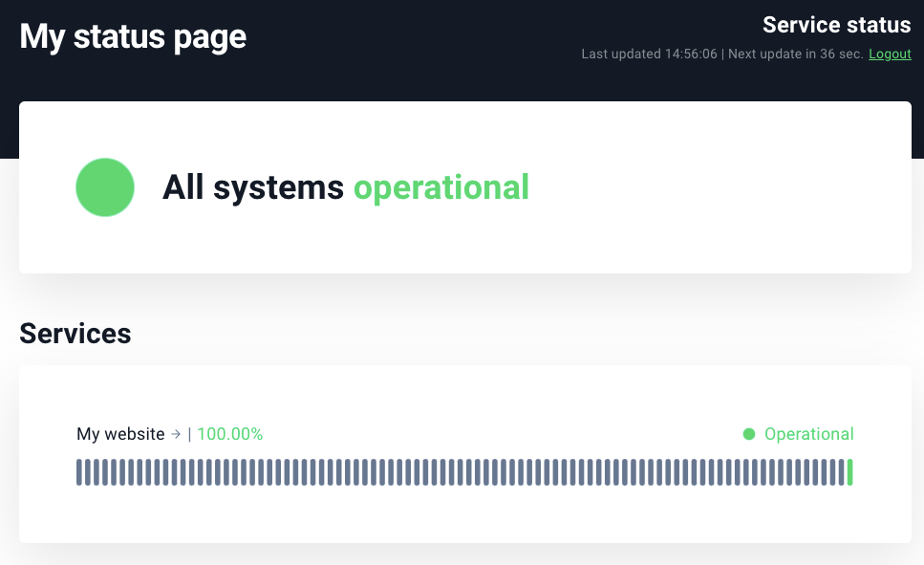Click the arrow icon beside My website
Image resolution: width=924 pixels, height=565 pixels.
pos(176,434)
